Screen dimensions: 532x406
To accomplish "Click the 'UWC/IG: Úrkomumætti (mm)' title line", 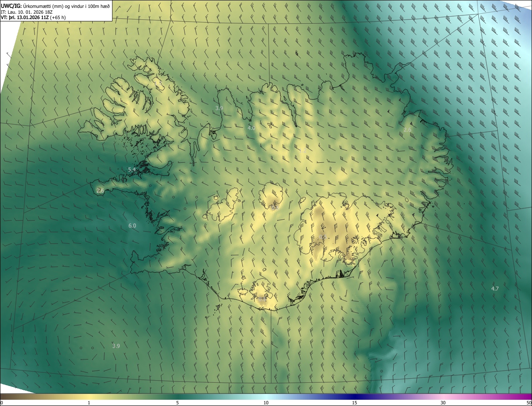I will pos(55,6).
